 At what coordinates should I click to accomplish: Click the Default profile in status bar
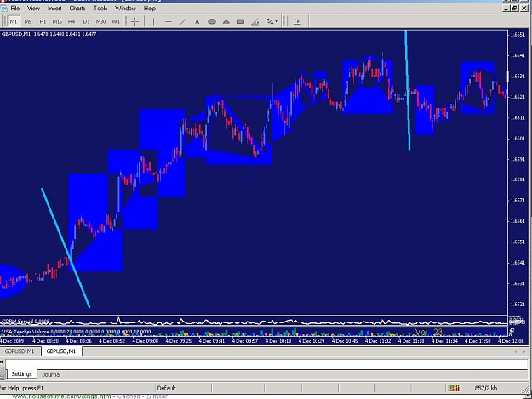tap(166, 388)
